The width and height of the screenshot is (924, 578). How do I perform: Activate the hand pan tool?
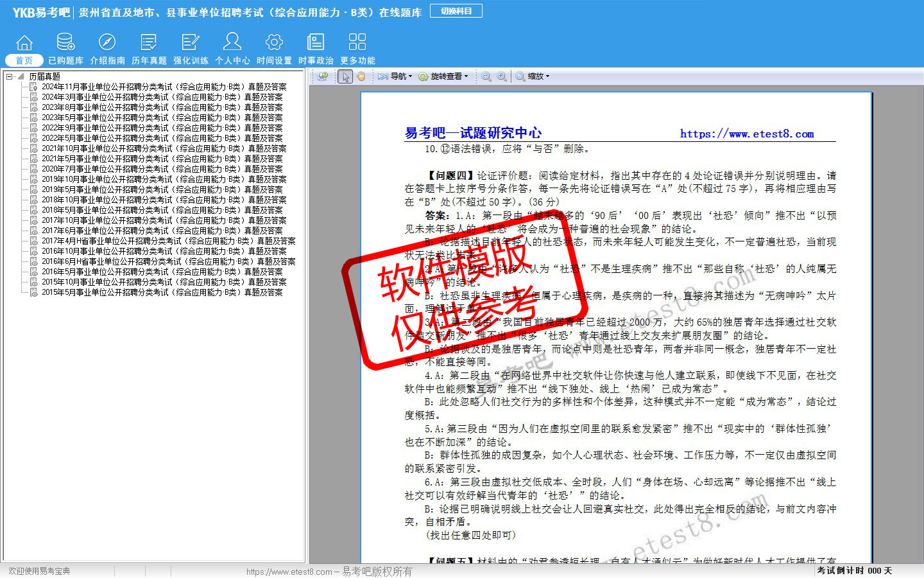click(361, 76)
